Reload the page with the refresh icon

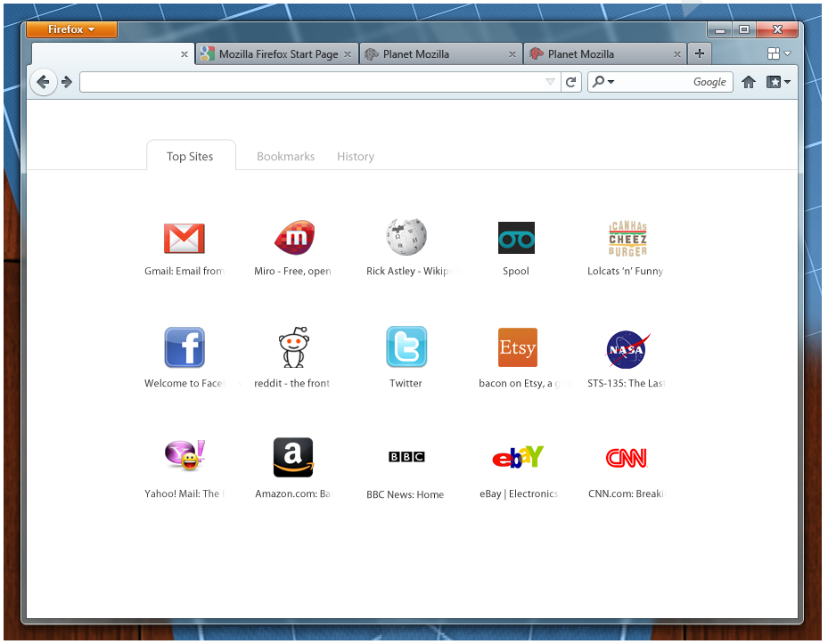[571, 82]
